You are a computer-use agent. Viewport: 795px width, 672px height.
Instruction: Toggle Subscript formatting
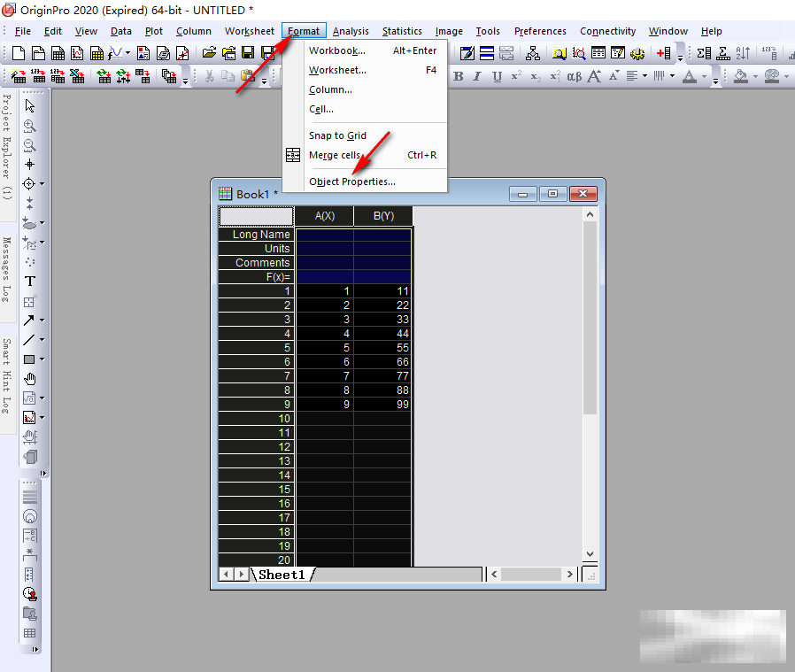coord(536,76)
